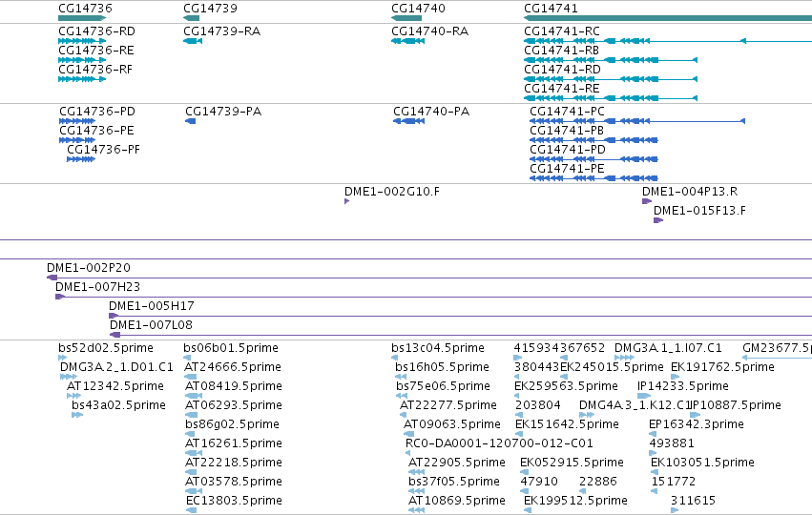812x515 pixels.
Task: Click EST bs37f05.5prime label
Action: pos(453,482)
